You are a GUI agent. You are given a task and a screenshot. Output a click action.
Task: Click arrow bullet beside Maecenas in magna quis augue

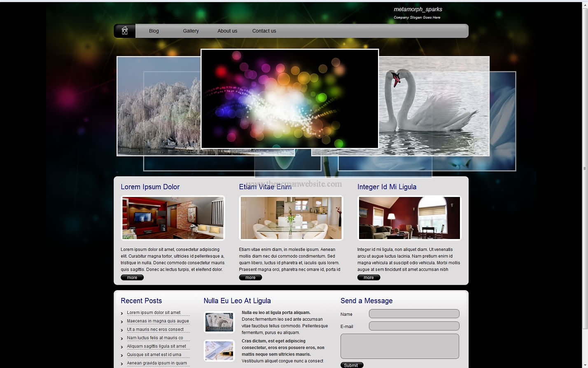[x=122, y=322]
